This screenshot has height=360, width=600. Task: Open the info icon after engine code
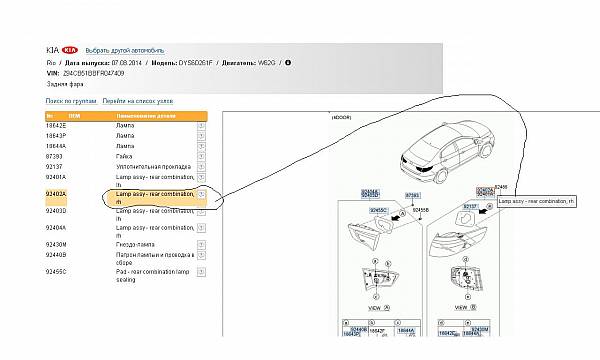(288, 62)
